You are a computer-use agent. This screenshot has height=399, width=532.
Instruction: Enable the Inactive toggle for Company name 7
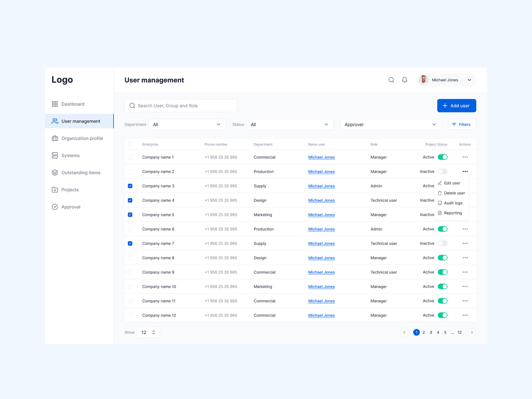(443, 243)
